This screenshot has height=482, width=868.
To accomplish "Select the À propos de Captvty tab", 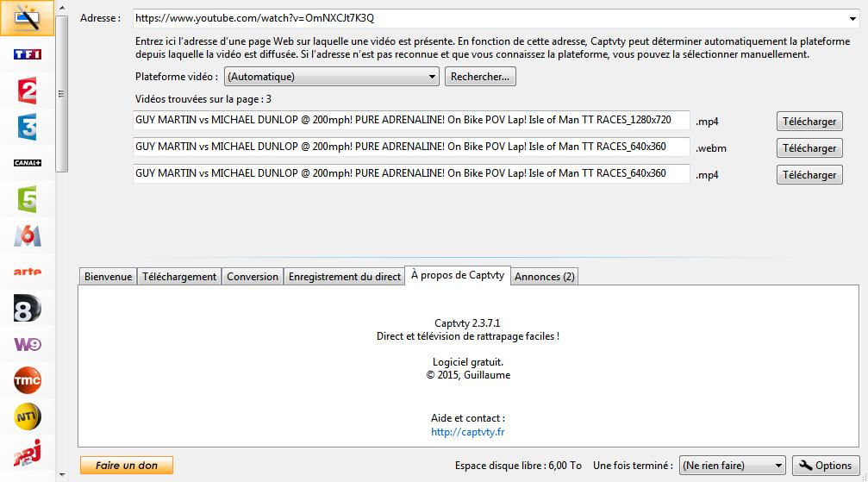I will click(x=457, y=275).
